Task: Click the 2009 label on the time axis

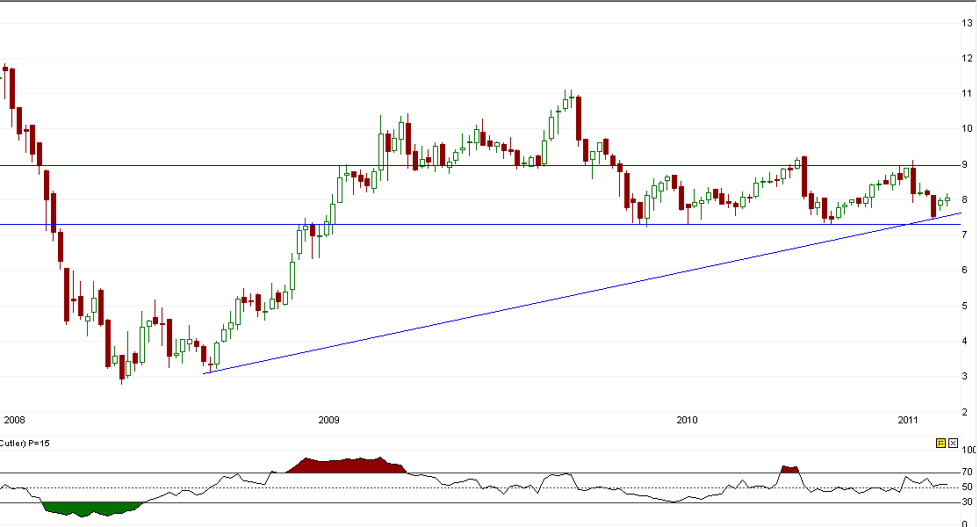Action: pyautogui.click(x=328, y=420)
